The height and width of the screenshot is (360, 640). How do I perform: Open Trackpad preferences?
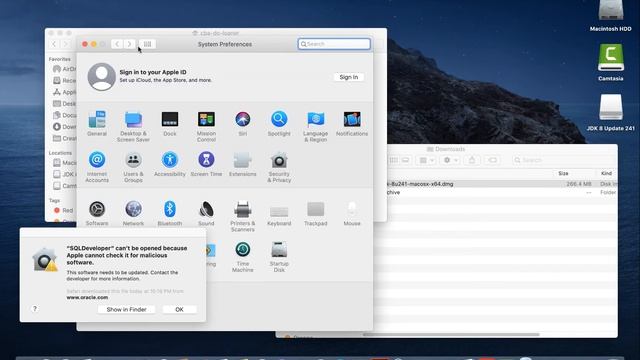[316, 213]
